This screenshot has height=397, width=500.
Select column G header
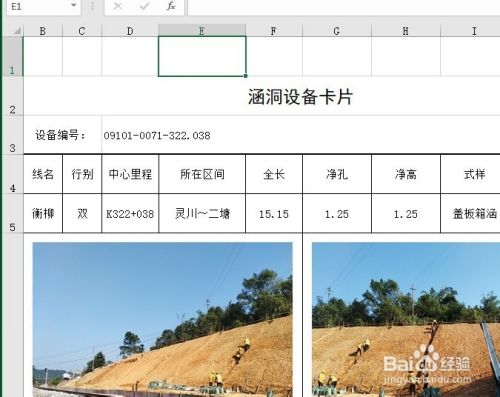click(337, 31)
